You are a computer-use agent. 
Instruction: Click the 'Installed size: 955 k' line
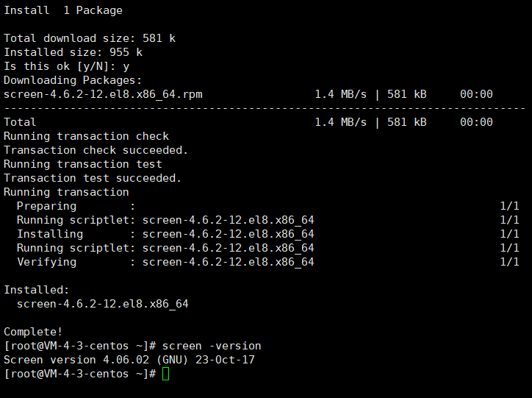[73, 52]
